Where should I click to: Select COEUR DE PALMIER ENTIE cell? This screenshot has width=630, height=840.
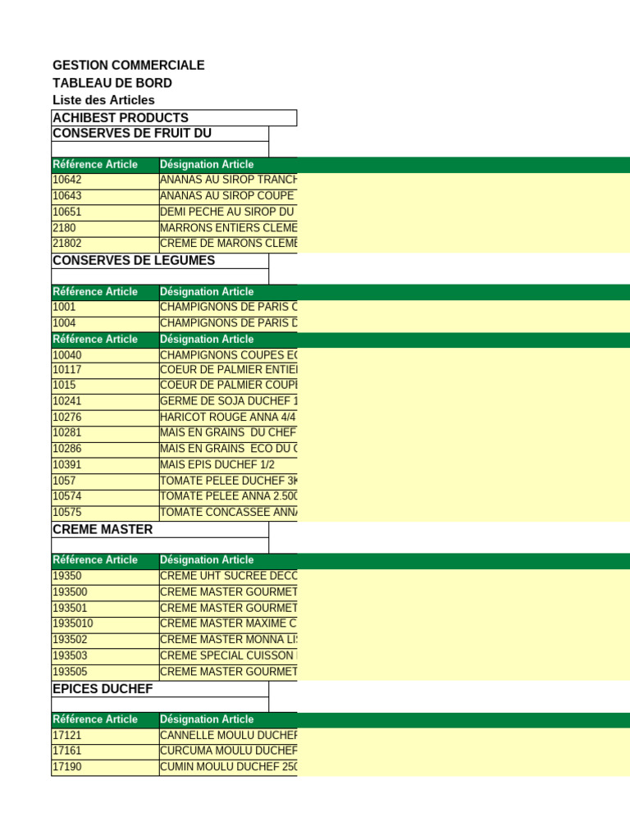[x=228, y=371]
